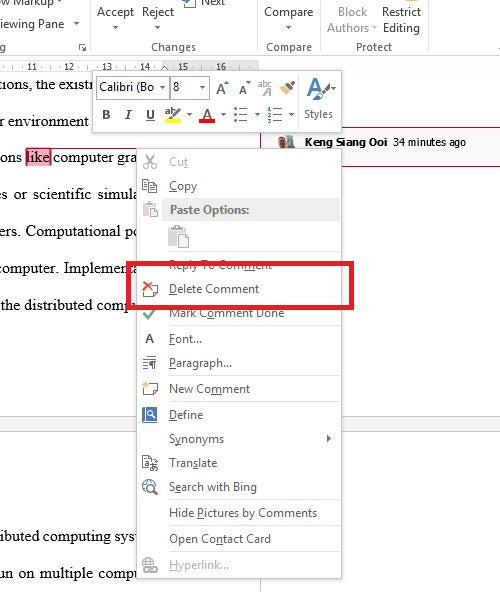Viewport: 500px width, 592px height.
Task: Click the ruler indent marker near 14
Action: tap(165, 68)
